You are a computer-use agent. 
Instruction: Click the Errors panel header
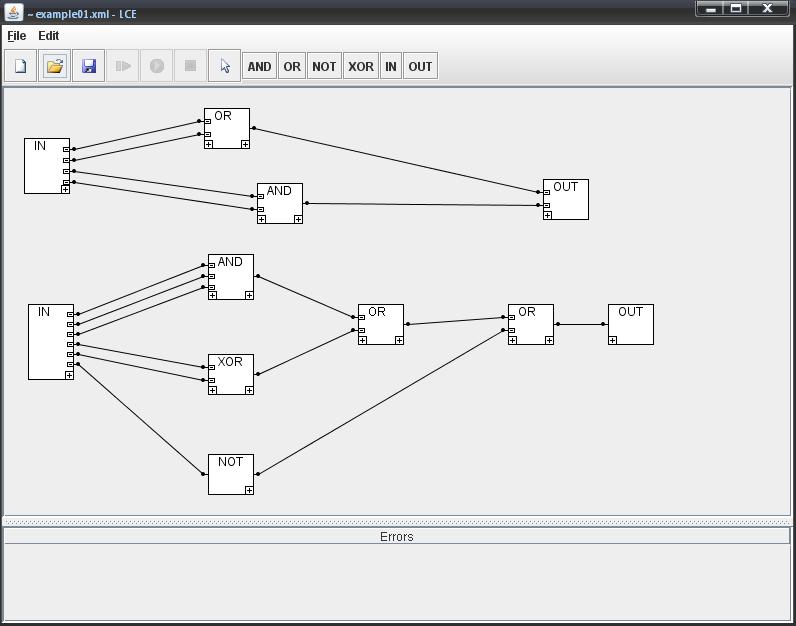point(397,536)
